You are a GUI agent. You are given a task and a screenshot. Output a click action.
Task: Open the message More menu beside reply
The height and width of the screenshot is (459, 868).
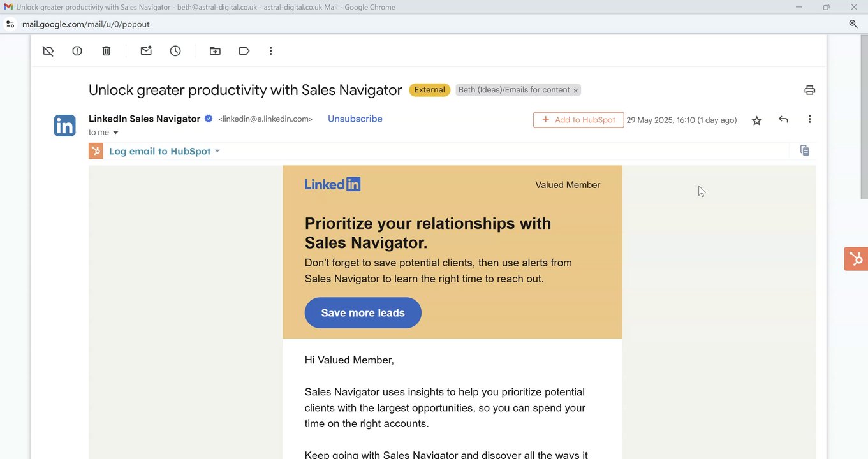809,119
